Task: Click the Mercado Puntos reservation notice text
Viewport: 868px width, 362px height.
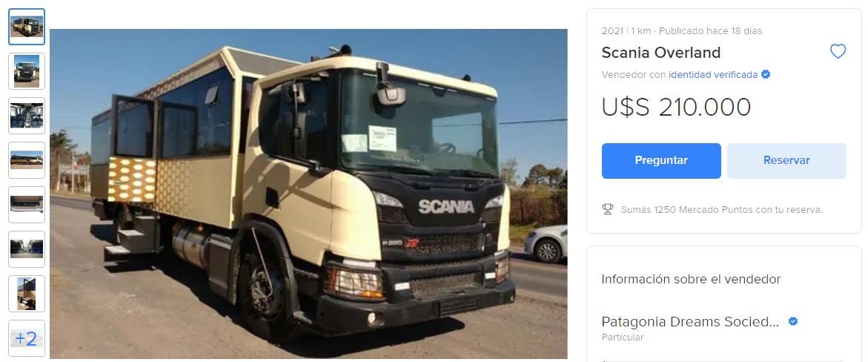Action: point(721,209)
